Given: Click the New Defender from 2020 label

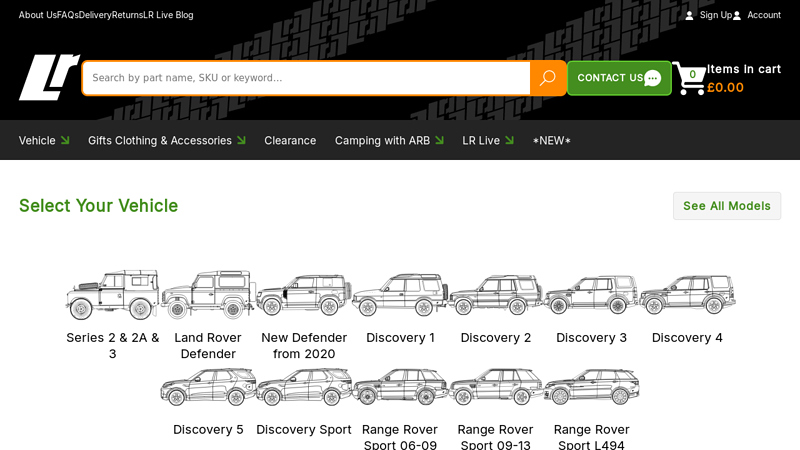Looking at the screenshot, I should [304, 346].
